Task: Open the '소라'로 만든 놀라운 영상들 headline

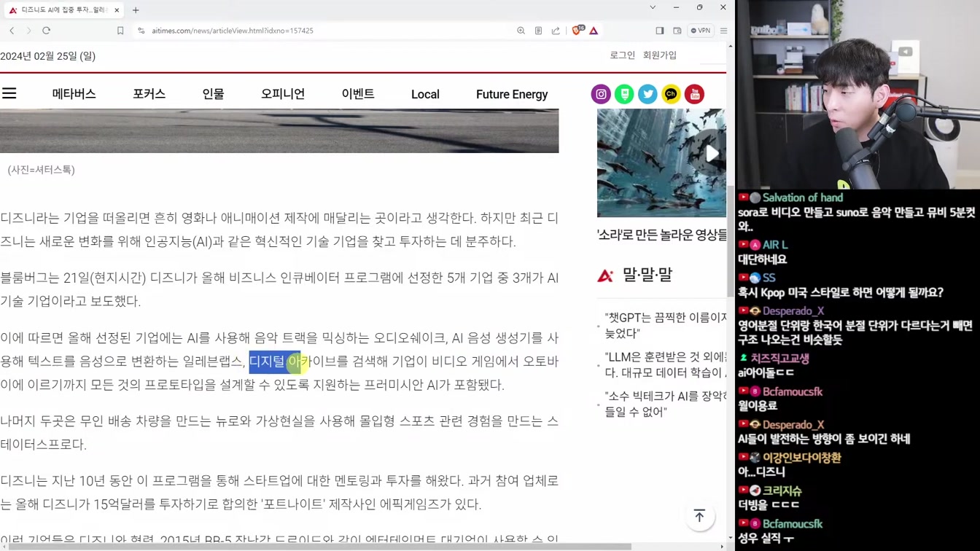Action: pos(661,235)
